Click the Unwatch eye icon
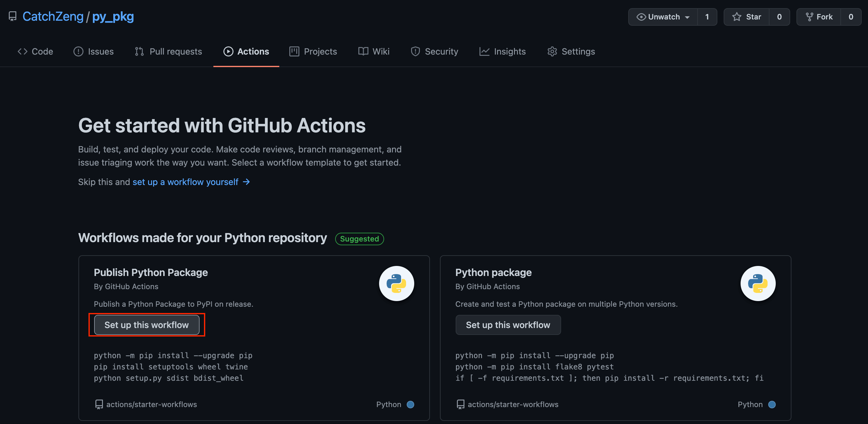 (641, 17)
